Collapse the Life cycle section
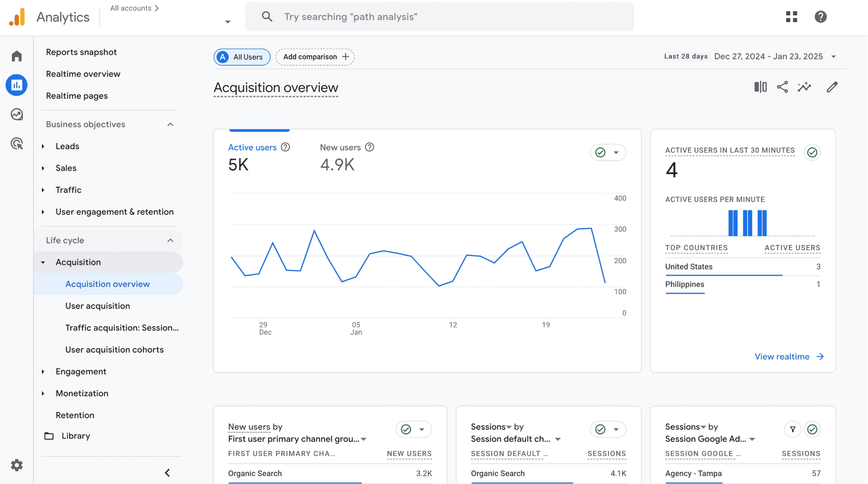The width and height of the screenshot is (868, 484). [170, 240]
